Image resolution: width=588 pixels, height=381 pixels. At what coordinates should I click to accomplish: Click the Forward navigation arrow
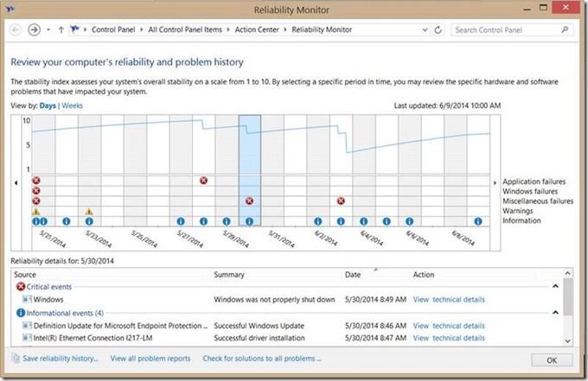(34, 29)
